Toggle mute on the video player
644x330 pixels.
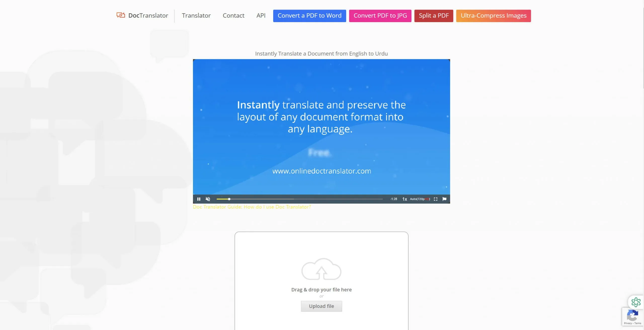click(x=207, y=199)
